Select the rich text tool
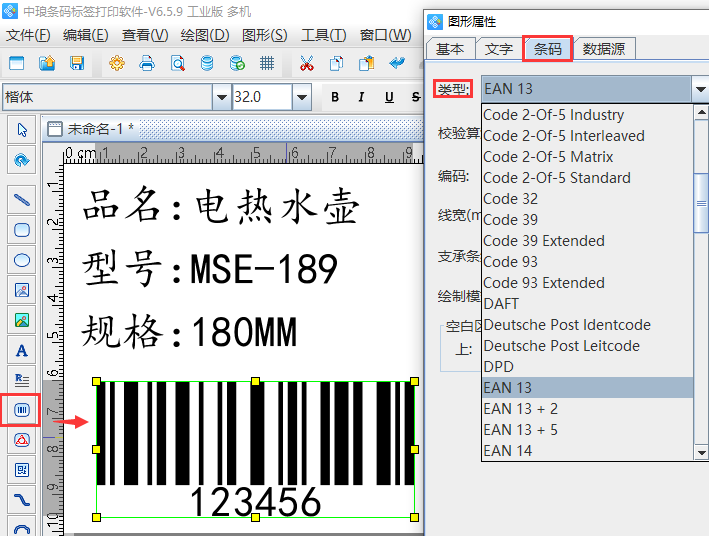The image size is (709, 536). (x=22, y=380)
